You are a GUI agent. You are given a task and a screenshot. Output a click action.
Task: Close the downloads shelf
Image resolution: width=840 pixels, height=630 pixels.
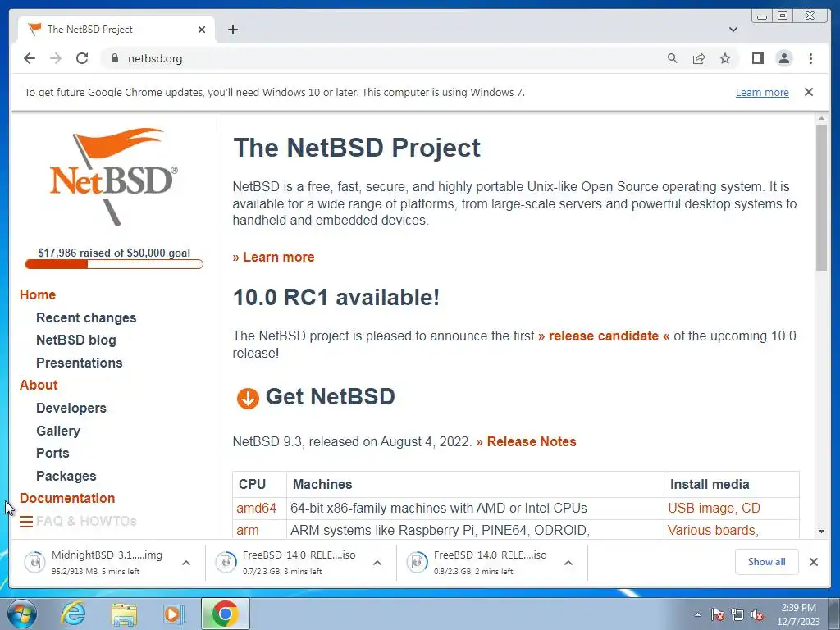coord(814,562)
